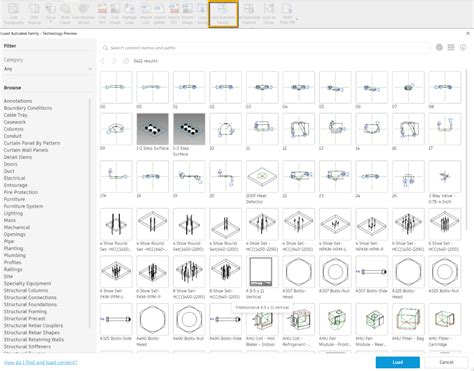Screen dimensions: 474x371
Task: Click Load Family ribbon icon
Action: point(202,13)
